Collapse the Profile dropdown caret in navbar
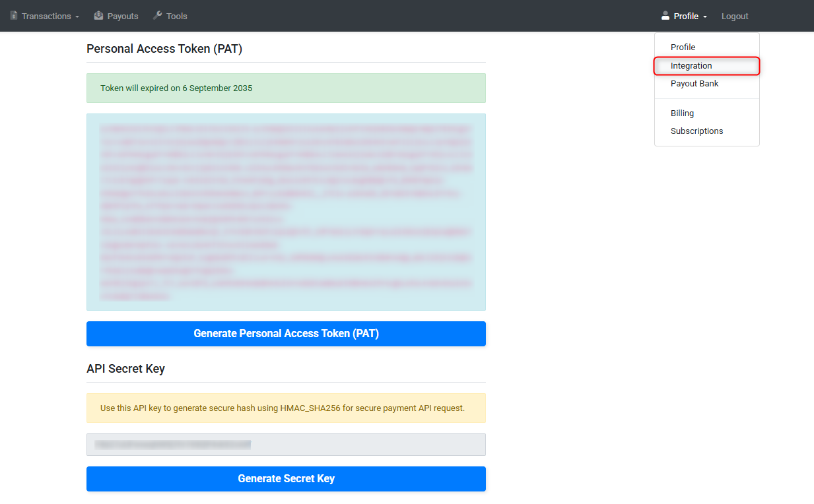 coord(705,16)
